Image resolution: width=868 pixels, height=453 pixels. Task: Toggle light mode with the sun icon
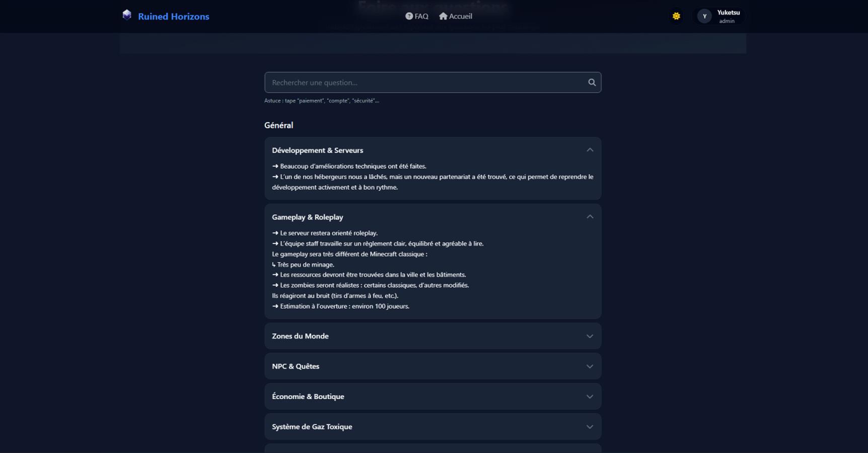676,16
